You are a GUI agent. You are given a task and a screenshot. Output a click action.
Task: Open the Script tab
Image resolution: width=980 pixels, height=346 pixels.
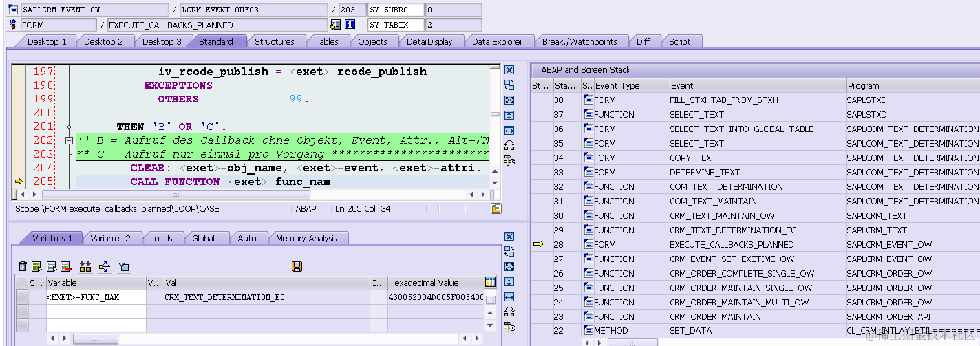679,41
